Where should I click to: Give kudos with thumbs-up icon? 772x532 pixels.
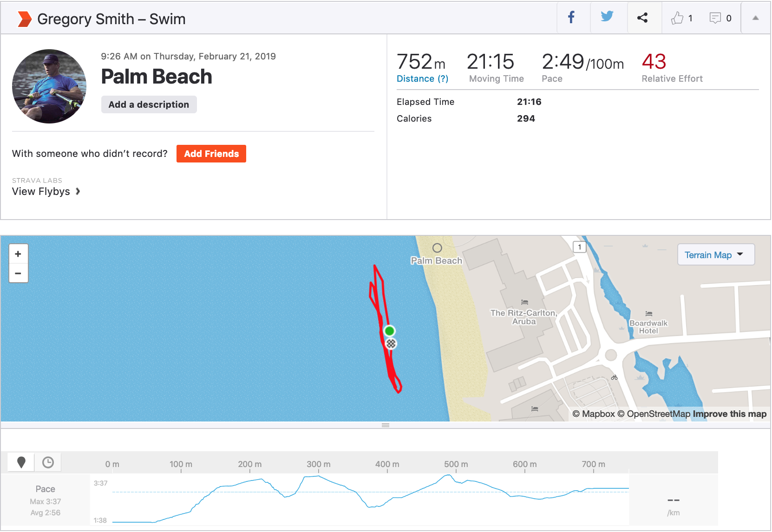tap(677, 18)
